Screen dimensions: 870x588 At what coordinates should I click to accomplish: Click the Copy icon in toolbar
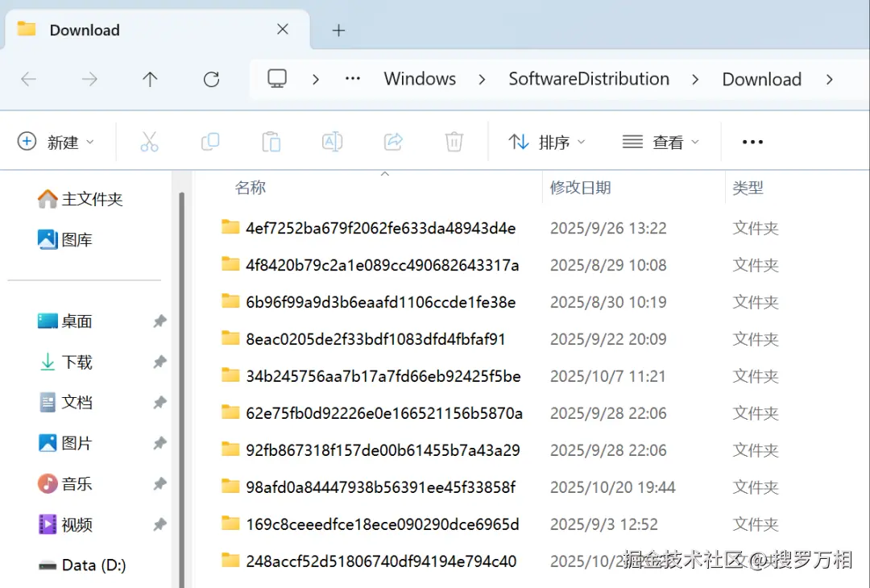(x=210, y=142)
